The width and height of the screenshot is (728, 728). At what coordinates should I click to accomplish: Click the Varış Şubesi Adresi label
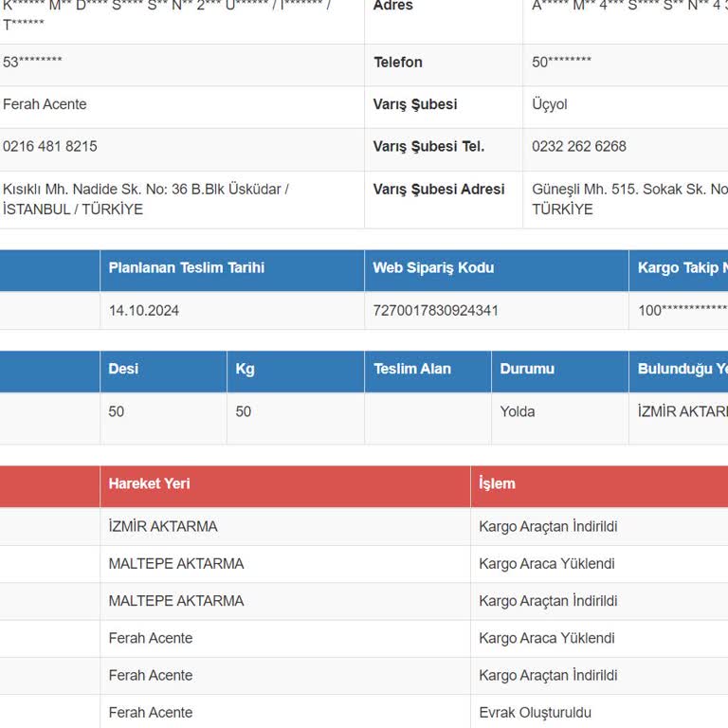[x=439, y=189]
